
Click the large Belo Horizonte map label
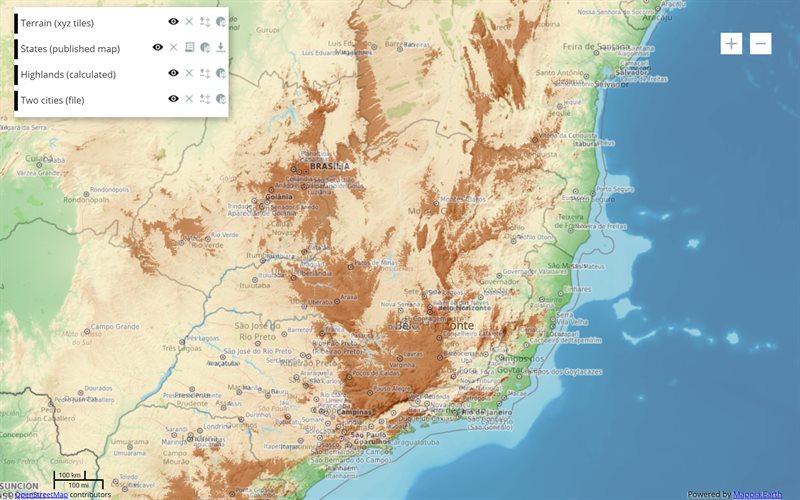[434, 326]
